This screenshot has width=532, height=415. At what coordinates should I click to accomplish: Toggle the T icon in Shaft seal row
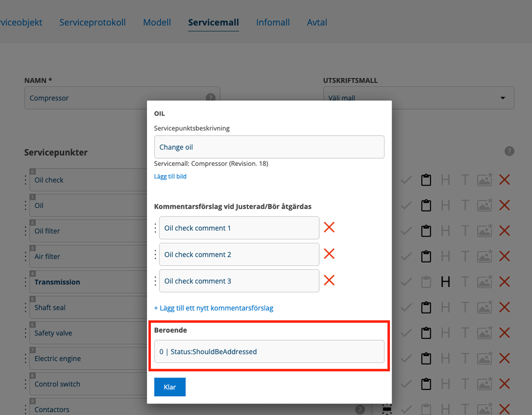pyautogui.click(x=465, y=307)
